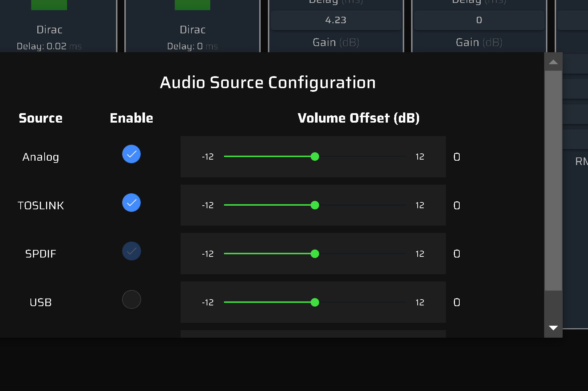Click the Analog volume offset value 0

coord(457,157)
